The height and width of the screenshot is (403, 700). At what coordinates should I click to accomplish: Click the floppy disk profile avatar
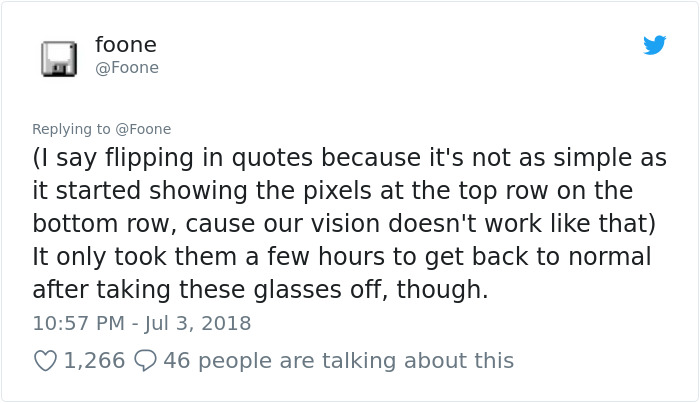tap(59, 58)
